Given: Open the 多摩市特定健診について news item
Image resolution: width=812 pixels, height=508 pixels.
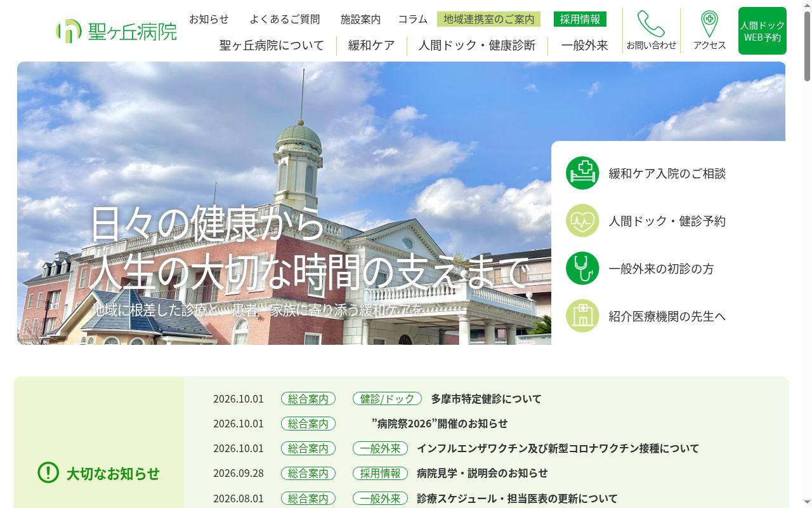Looking at the screenshot, I should coord(486,399).
